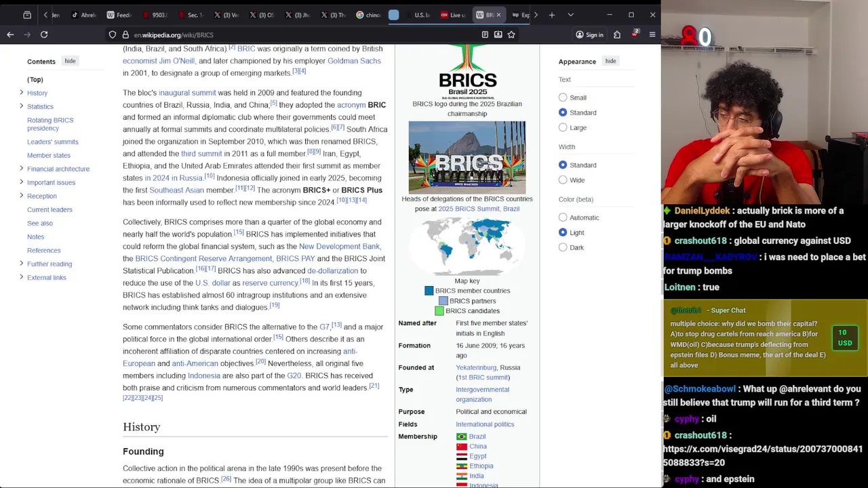Select Wide width option
The image size is (868, 488).
563,180
